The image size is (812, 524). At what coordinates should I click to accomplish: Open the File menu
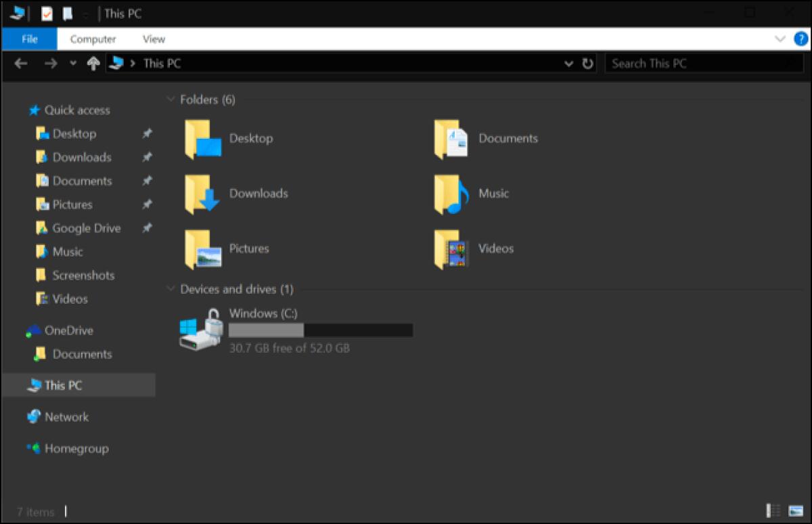point(28,39)
